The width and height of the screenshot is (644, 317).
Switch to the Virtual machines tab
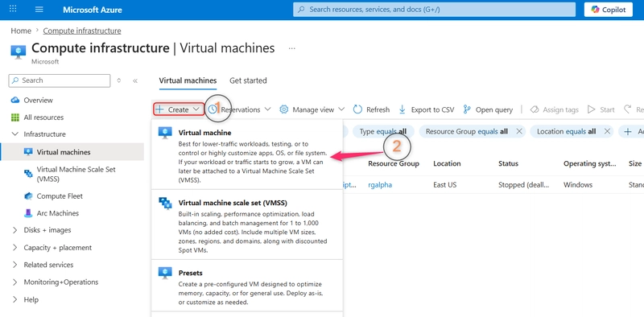[188, 80]
